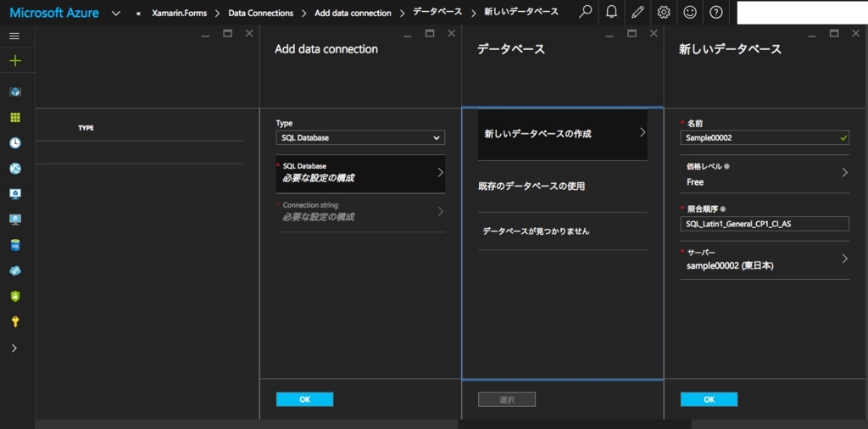
Task: Click info icon next to 照合順序
Action: pyautogui.click(x=722, y=209)
